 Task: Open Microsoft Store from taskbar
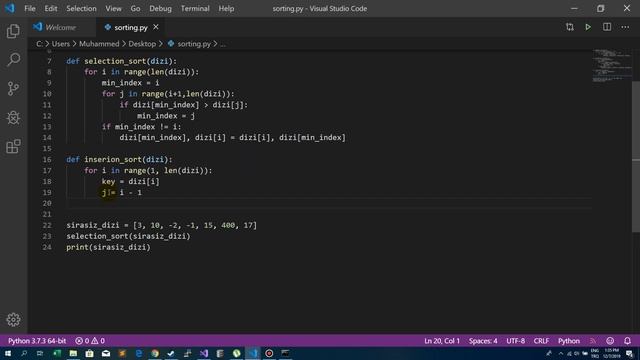coord(89,353)
